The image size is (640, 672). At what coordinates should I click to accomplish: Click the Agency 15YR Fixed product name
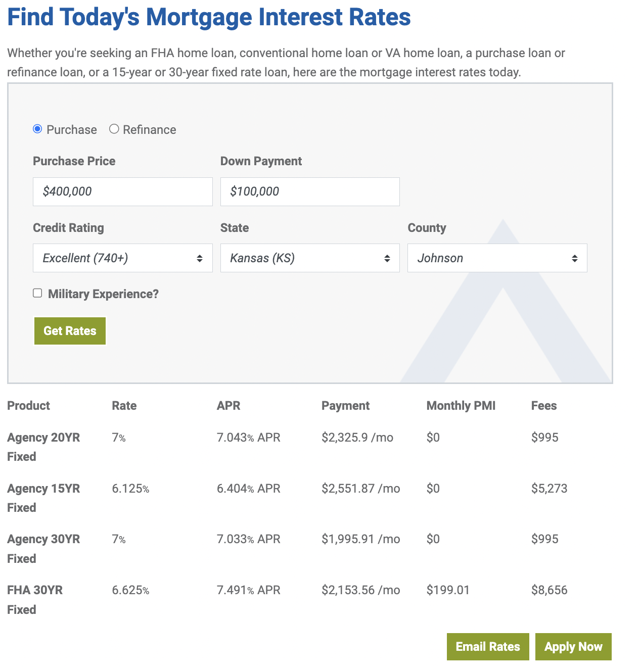[43, 498]
